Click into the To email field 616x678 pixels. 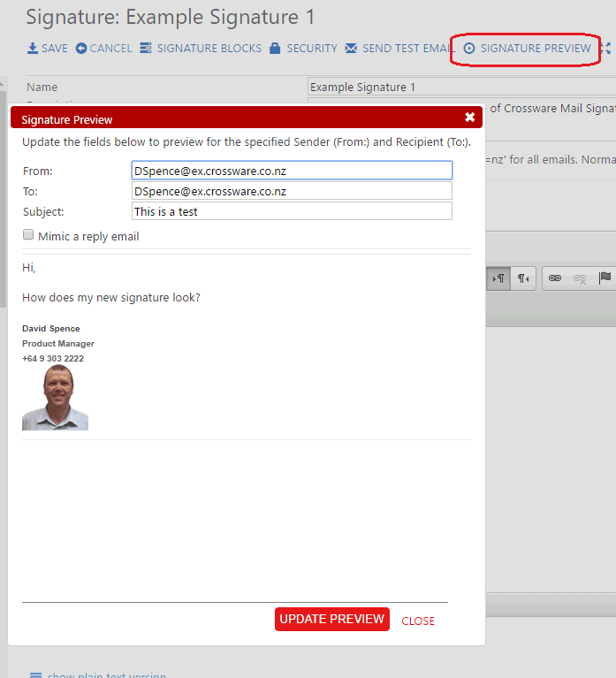(292, 191)
